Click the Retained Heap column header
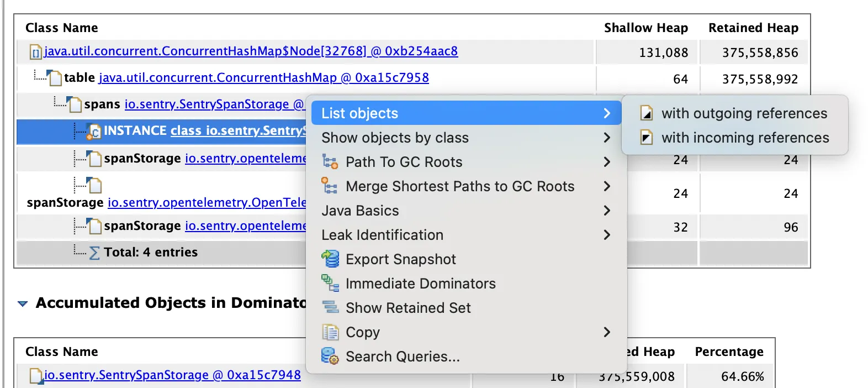This screenshot has width=868, height=388. [753, 28]
